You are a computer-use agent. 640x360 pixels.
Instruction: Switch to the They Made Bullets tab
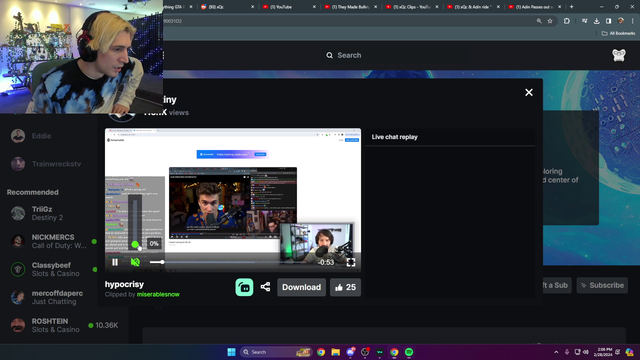349,7
